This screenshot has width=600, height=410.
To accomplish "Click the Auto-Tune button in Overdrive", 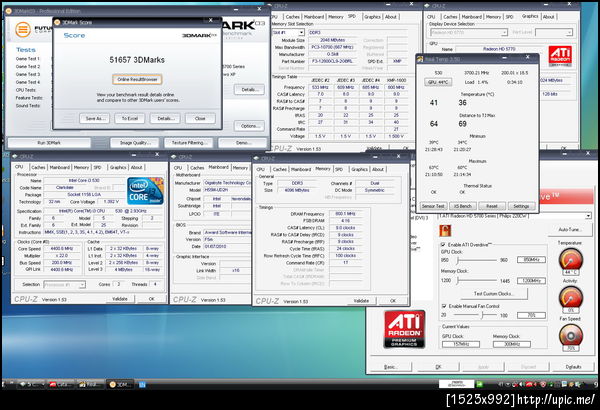I will (570, 229).
